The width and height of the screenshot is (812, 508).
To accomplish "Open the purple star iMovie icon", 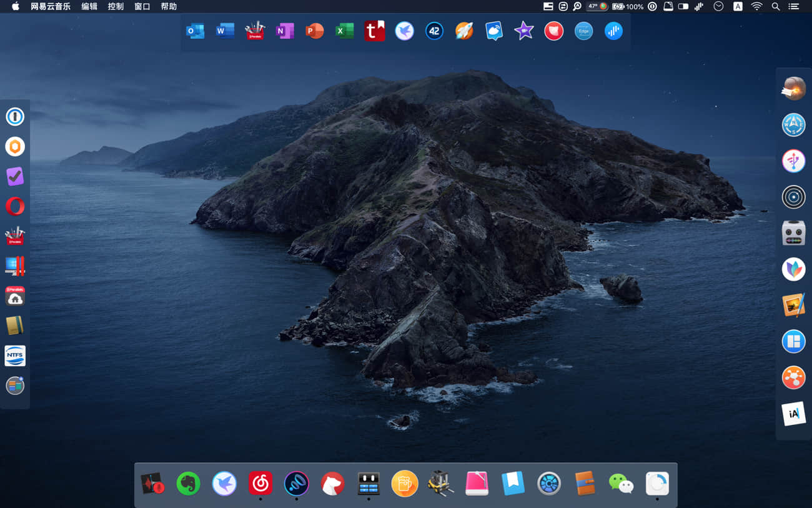I will point(523,31).
